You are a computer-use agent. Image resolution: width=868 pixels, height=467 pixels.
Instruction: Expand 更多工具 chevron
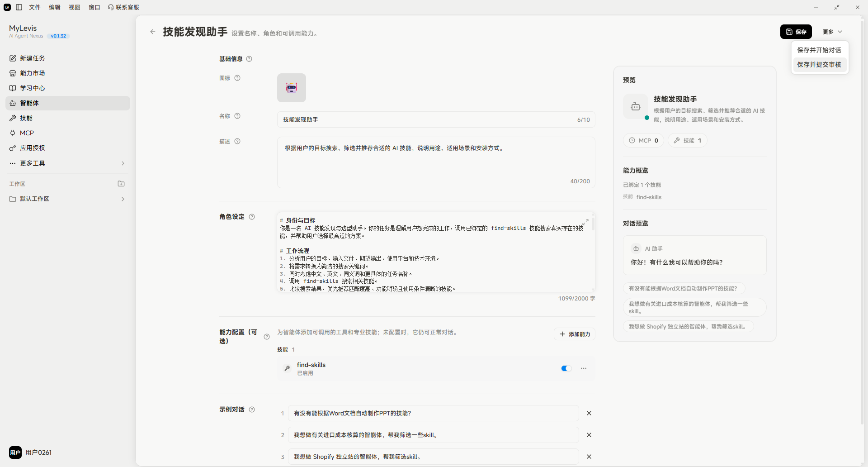123,163
